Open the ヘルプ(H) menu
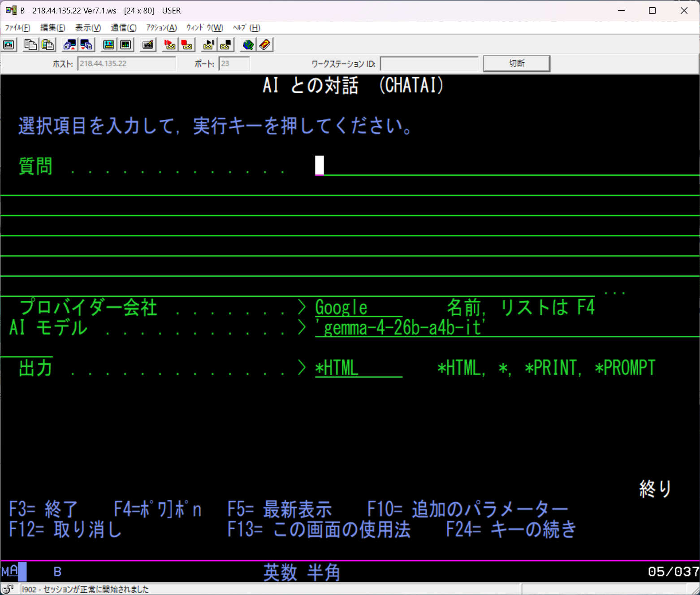The width and height of the screenshot is (700, 595). 246,28
